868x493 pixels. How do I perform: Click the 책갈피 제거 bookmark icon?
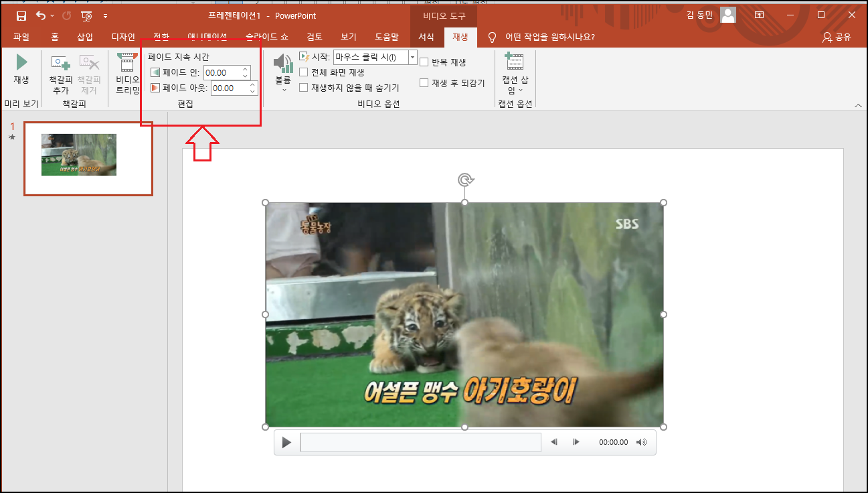[89, 63]
